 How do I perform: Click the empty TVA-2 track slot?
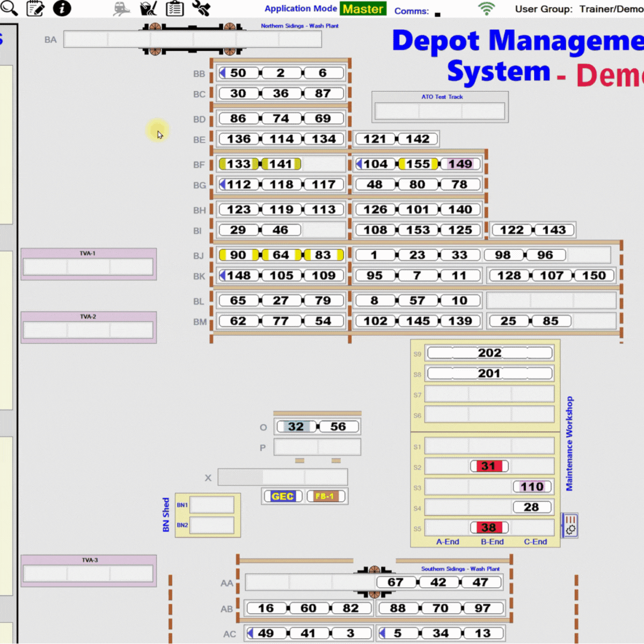(x=88, y=330)
